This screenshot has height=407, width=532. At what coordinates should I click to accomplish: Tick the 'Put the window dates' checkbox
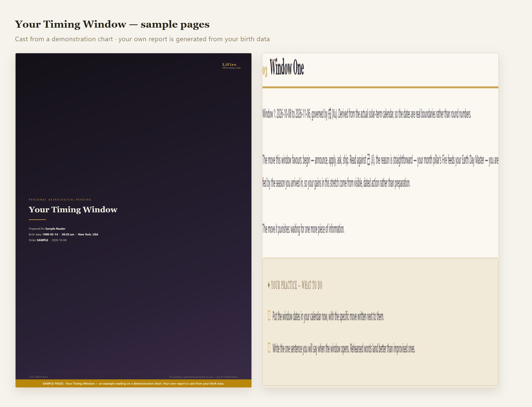click(269, 316)
